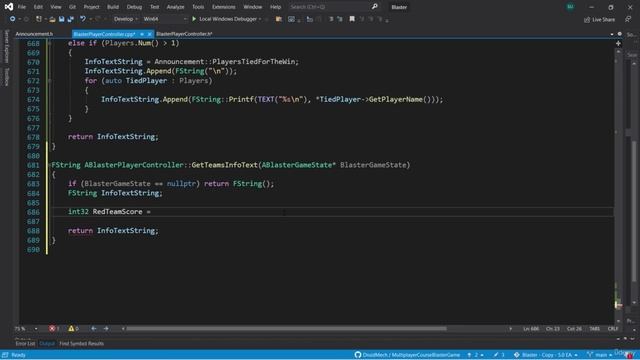Open the document tabs overflow dropdown

point(612,34)
